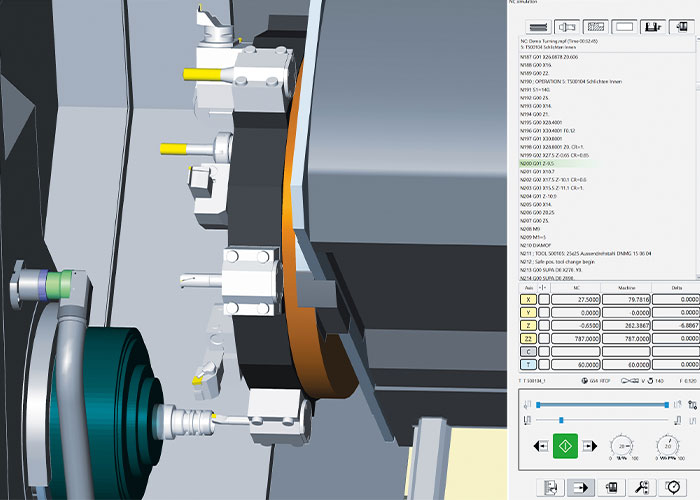This screenshot has width=700, height=500.
Task: Start simulation with the green cycle start button
Action: [565, 446]
